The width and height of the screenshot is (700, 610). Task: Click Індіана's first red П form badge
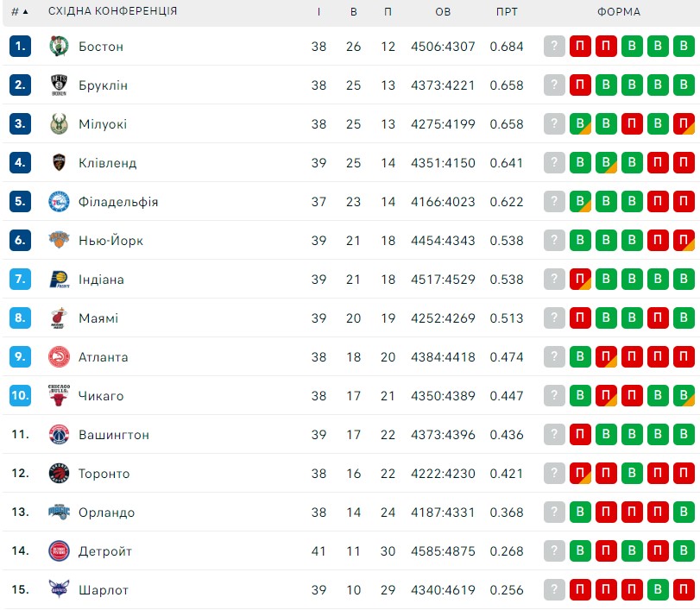[x=580, y=279]
